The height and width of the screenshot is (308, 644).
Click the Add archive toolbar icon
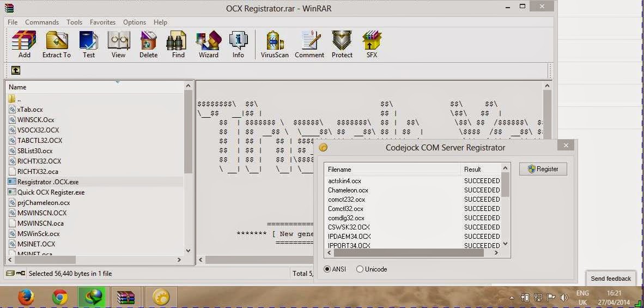click(24, 44)
